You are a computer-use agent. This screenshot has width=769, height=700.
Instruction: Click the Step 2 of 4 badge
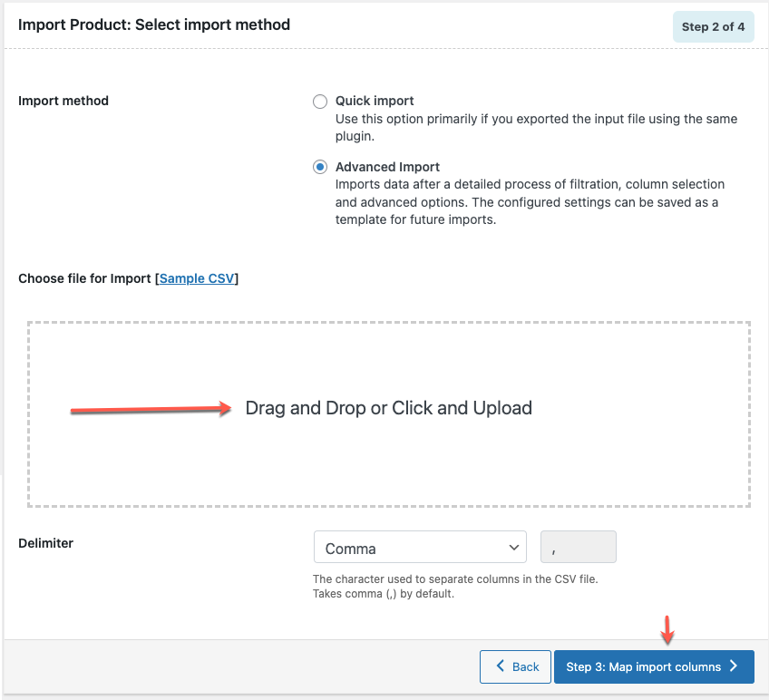(713, 26)
